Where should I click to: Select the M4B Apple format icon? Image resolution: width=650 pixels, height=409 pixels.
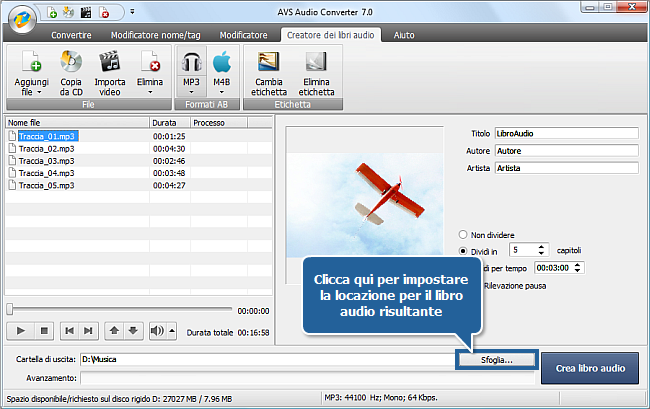222,61
